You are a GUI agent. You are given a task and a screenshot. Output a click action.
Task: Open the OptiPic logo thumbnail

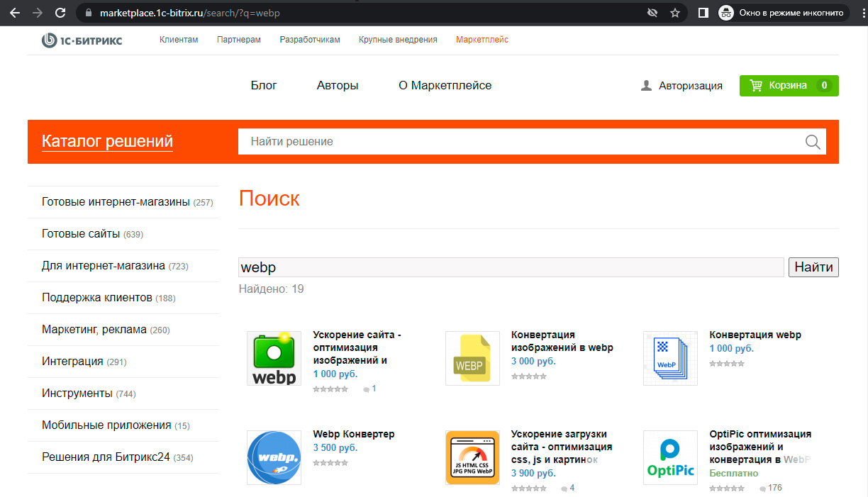pos(670,458)
